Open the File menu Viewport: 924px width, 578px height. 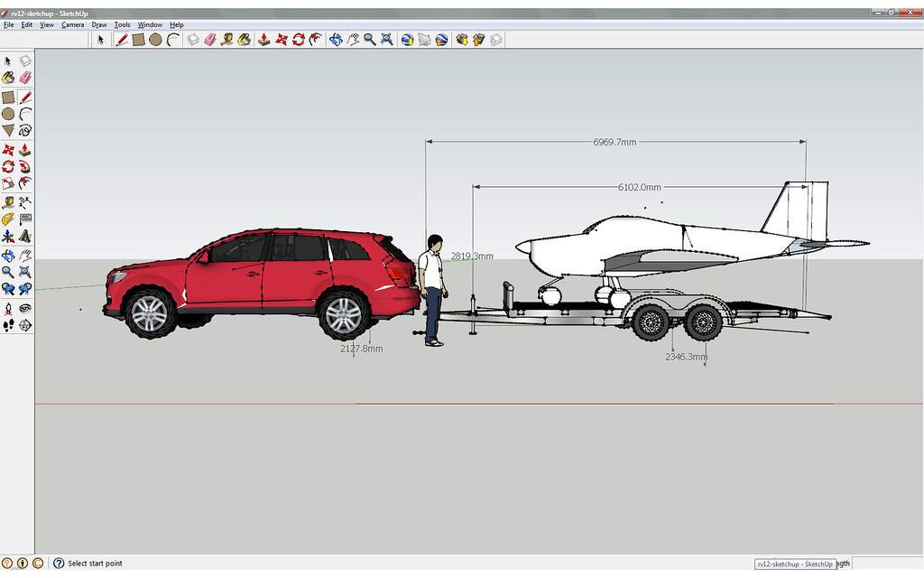(9, 24)
